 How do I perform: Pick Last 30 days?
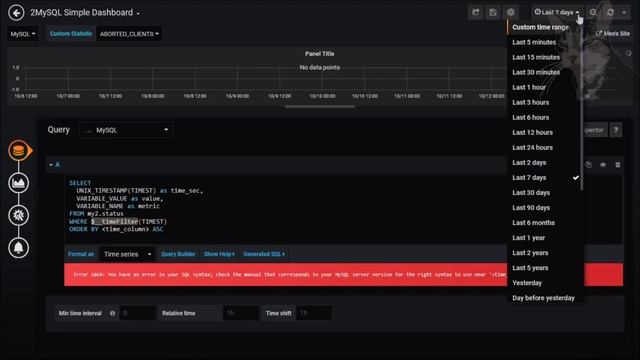pos(543,193)
